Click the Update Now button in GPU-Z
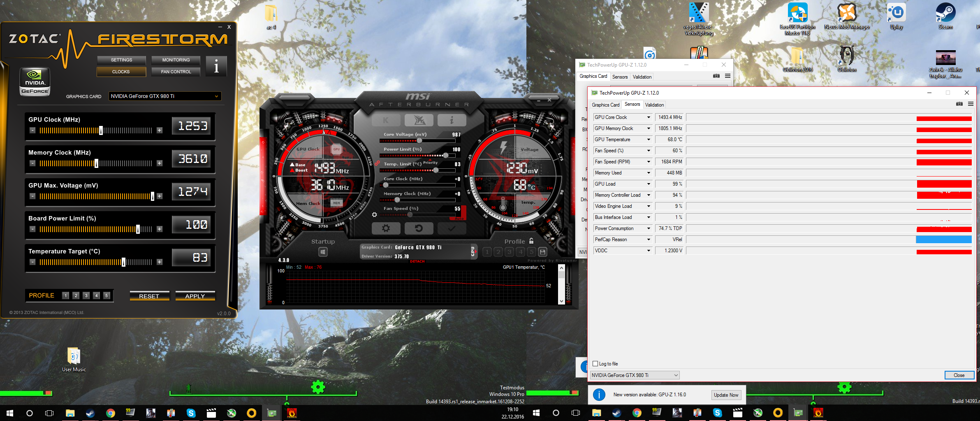Screen dimensions: 980x421 [726, 395]
